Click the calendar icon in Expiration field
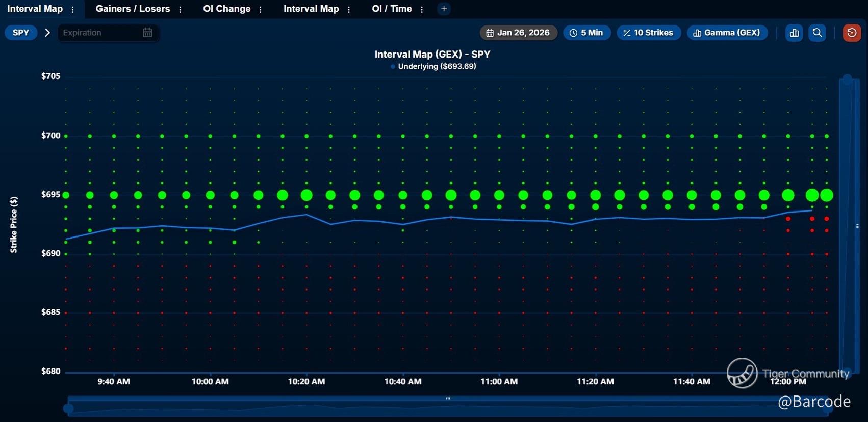Image resolution: width=868 pixels, height=422 pixels. click(x=147, y=33)
